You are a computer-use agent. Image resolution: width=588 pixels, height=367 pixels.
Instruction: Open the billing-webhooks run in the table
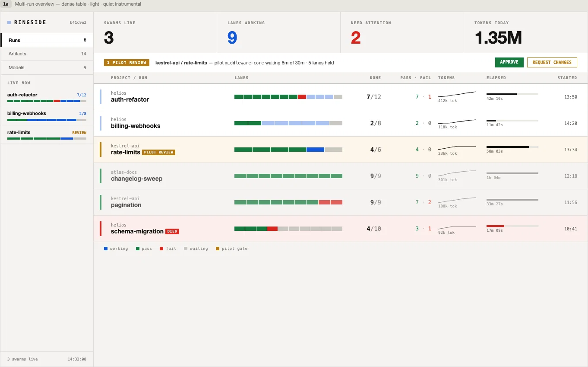[x=341, y=123]
